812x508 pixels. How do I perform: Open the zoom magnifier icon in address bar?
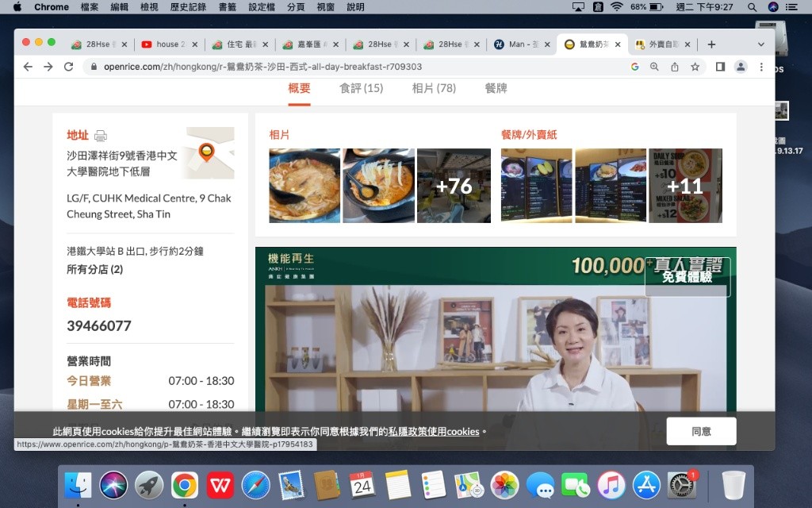654,67
